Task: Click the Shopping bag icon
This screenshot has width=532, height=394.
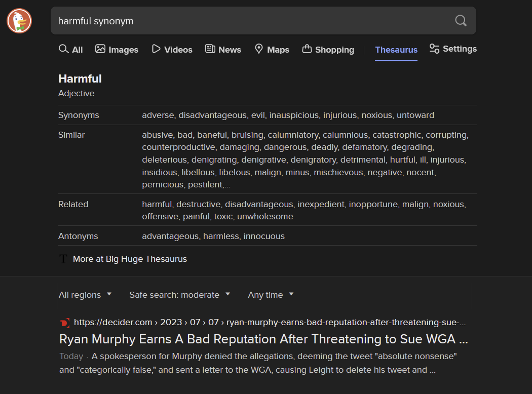Action: pos(307,49)
